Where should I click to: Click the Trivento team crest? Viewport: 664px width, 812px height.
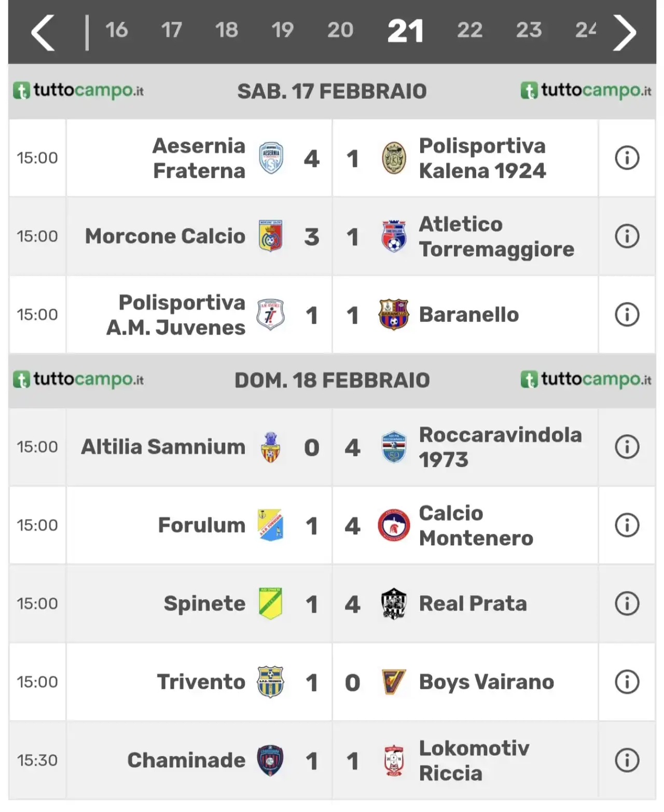(270, 682)
